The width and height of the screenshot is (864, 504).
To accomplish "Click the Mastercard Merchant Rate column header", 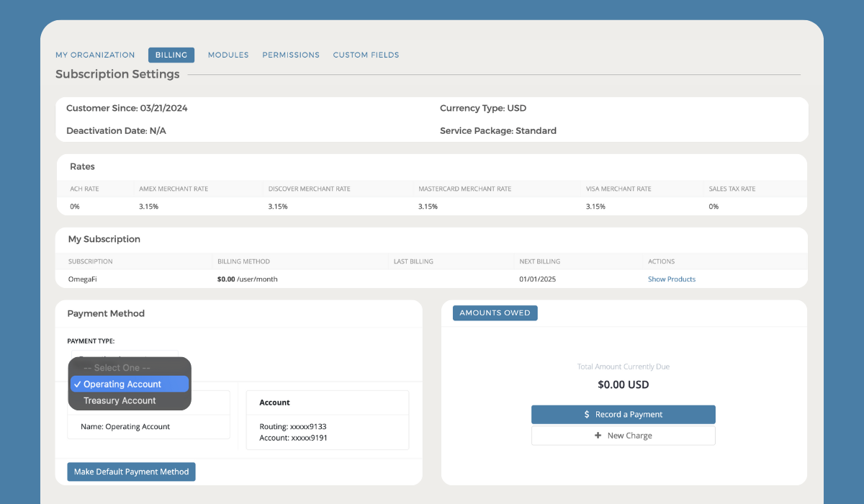I will [x=464, y=189].
